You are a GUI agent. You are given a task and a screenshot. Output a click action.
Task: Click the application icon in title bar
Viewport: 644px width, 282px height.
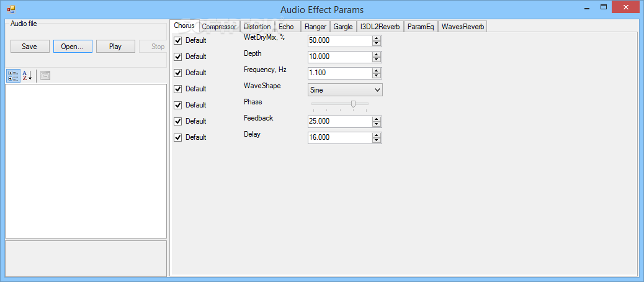(x=11, y=8)
